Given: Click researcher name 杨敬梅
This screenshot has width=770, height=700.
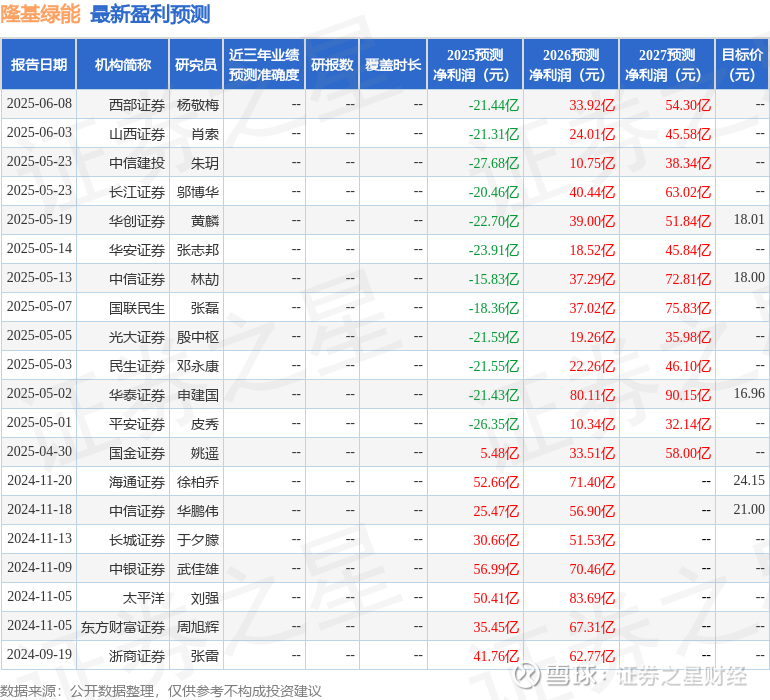Looking at the screenshot, I should pyautogui.click(x=198, y=105).
